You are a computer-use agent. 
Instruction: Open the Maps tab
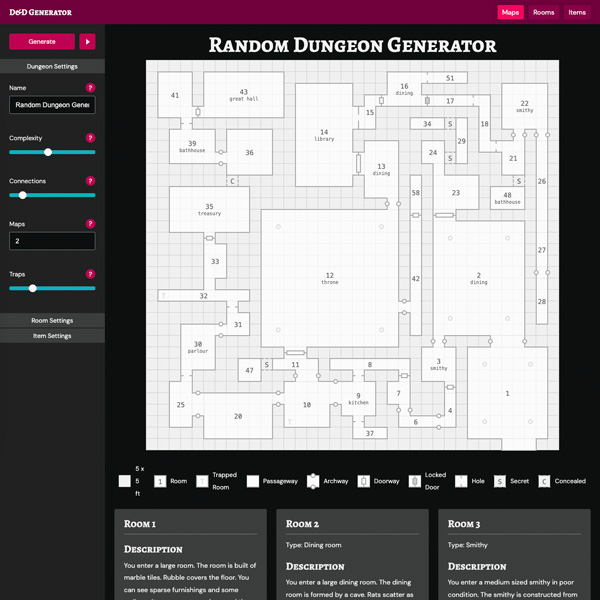click(510, 12)
